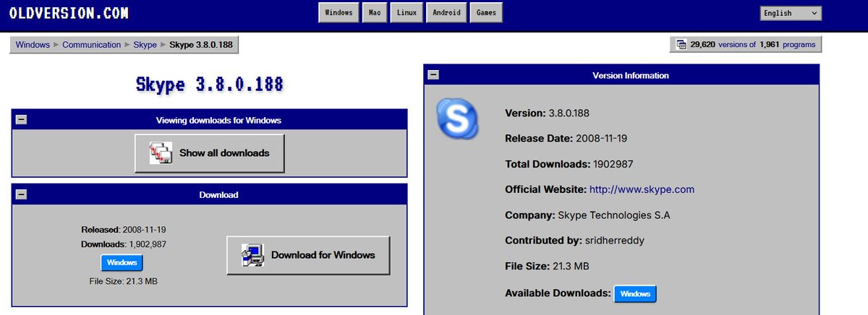Click the Download panel title text
Image resolution: width=868 pixels, height=315 pixels.
[x=218, y=195]
